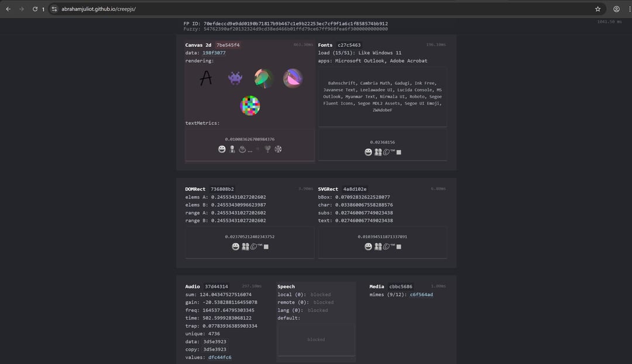Click the smiley emoji in Fonts panel
Image resolution: width=632 pixels, height=364 pixels.
(x=368, y=152)
